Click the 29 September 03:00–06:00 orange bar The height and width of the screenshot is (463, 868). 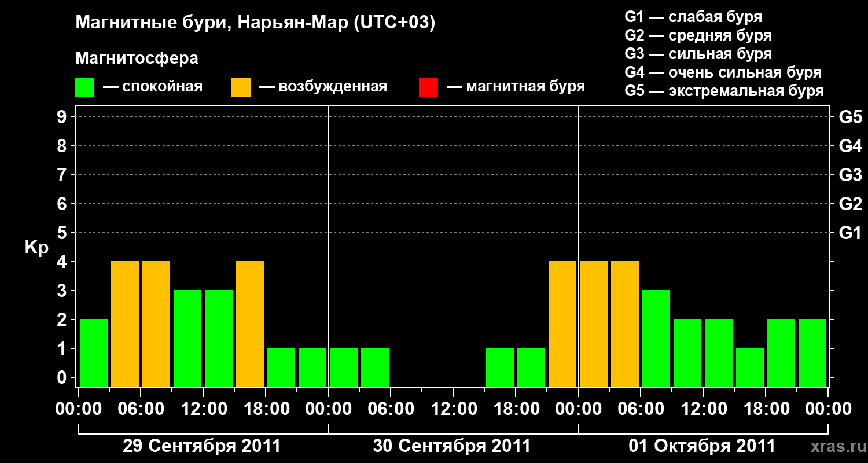tap(125, 324)
